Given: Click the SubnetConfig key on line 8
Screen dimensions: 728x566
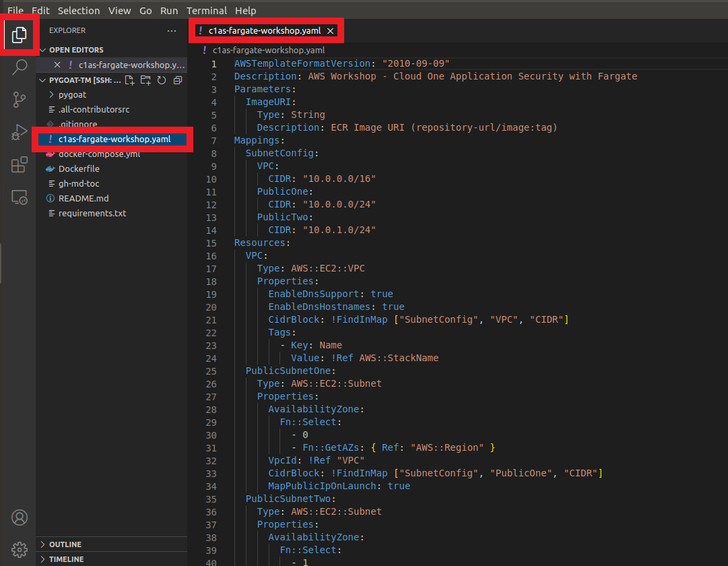Looking at the screenshot, I should click(279, 153).
